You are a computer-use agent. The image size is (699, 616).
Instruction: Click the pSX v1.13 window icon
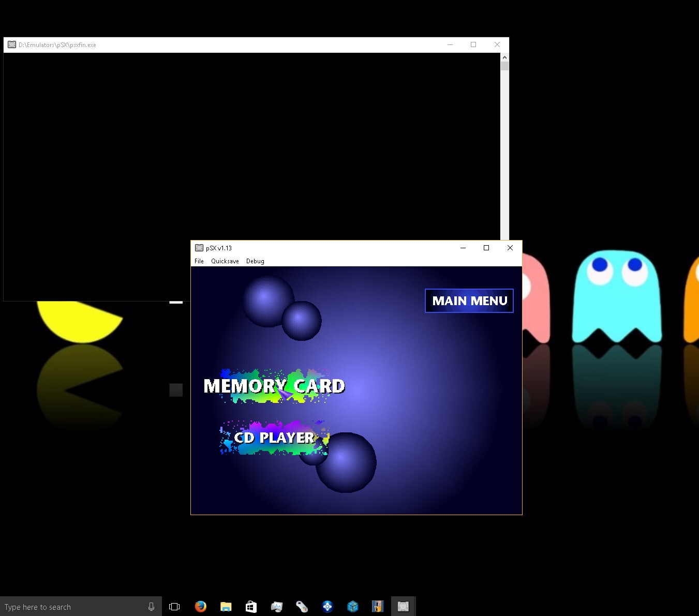click(199, 248)
